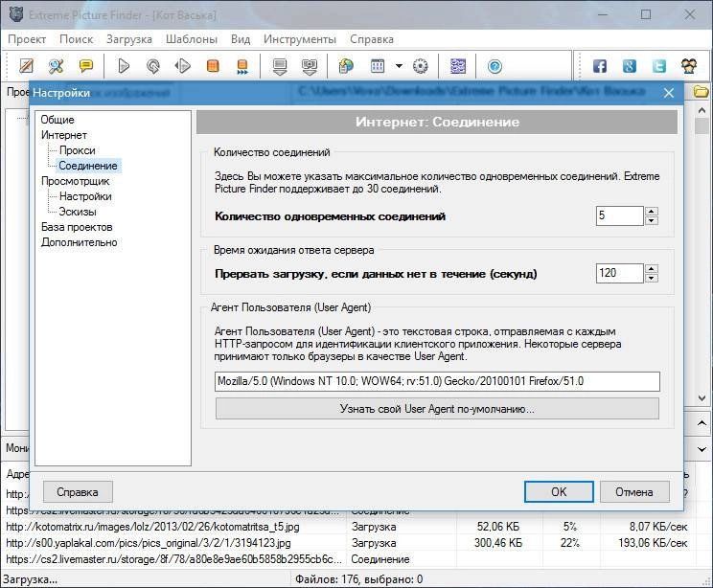
Task: Decrease simultaneous connections count with down arrow
Action: pos(652,220)
